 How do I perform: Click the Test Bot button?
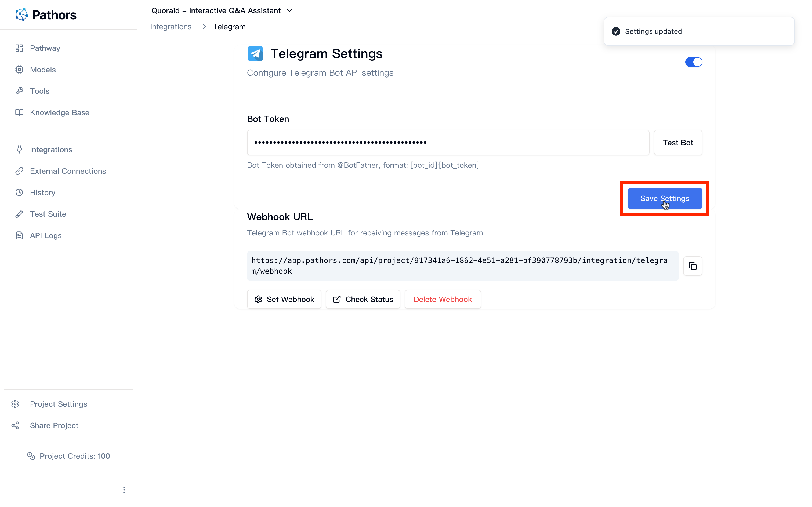677,142
